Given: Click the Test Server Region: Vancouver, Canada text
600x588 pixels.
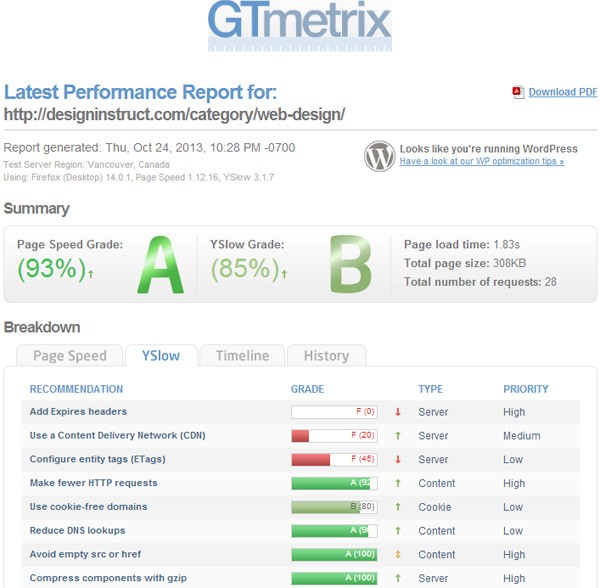Looking at the screenshot, I should click(86, 165).
